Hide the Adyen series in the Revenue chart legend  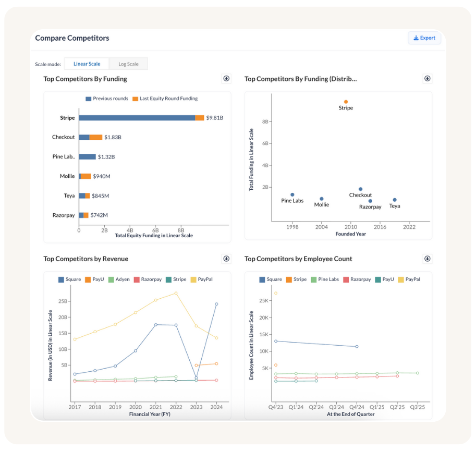point(119,279)
